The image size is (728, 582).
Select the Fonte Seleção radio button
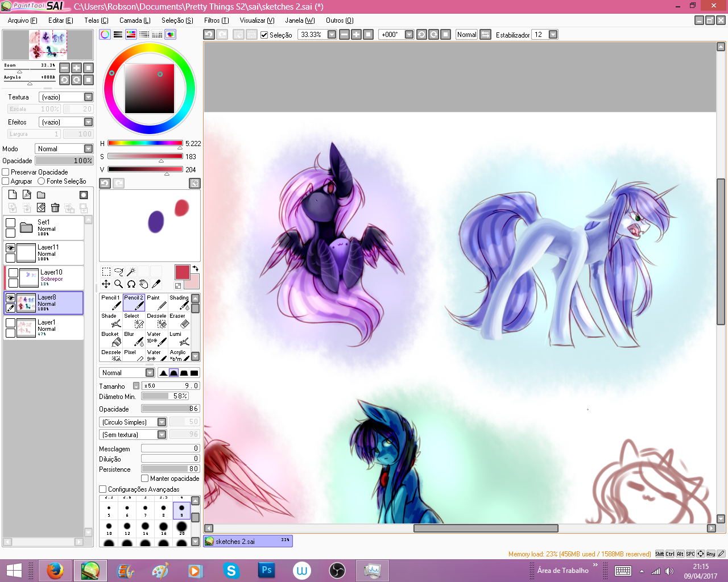[x=42, y=181]
